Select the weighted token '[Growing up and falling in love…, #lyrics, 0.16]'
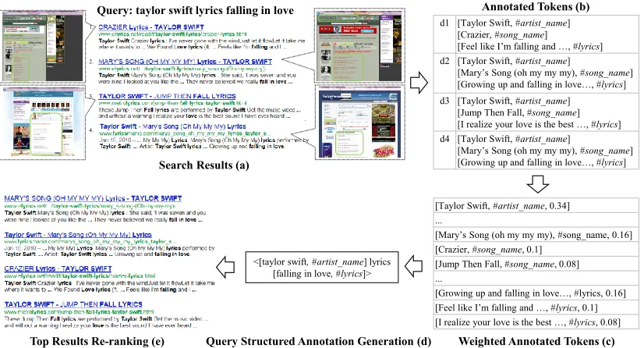This screenshot has height=348, width=644. pyautogui.click(x=536, y=293)
